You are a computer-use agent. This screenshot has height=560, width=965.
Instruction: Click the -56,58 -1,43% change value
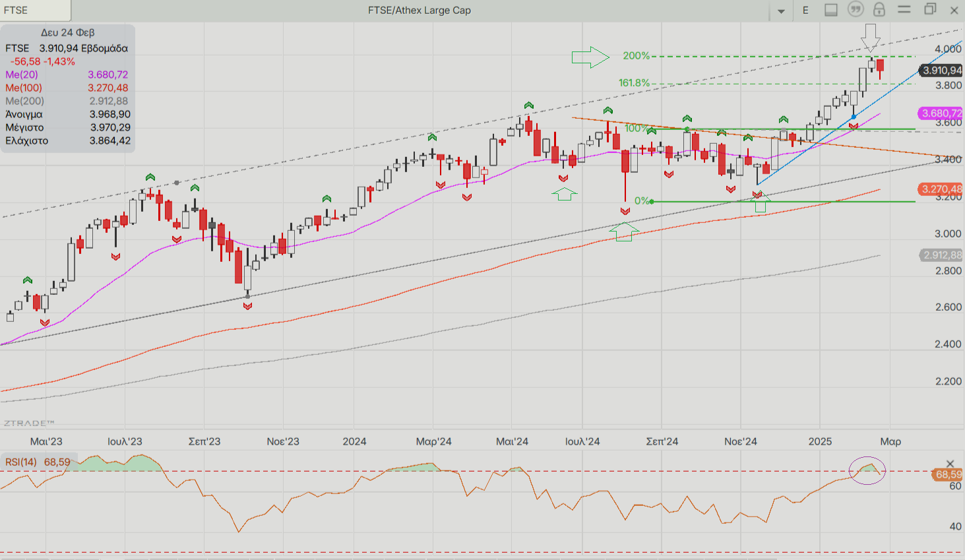click(x=43, y=61)
